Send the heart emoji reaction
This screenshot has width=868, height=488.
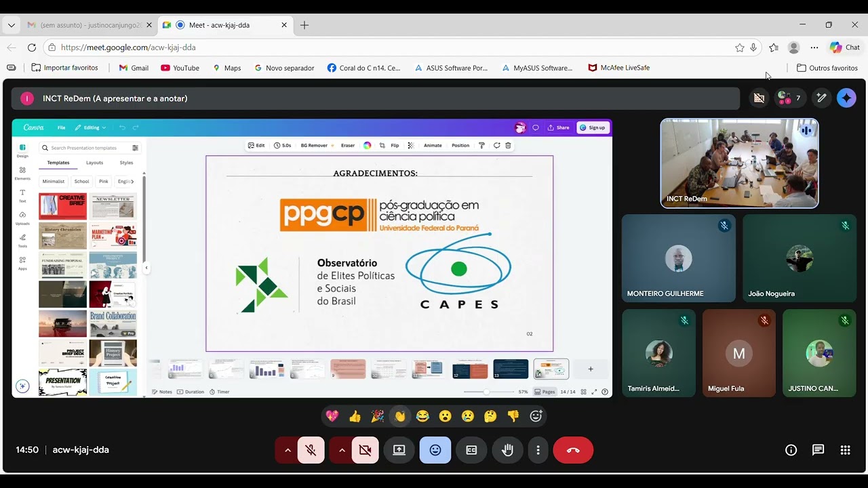pos(332,416)
